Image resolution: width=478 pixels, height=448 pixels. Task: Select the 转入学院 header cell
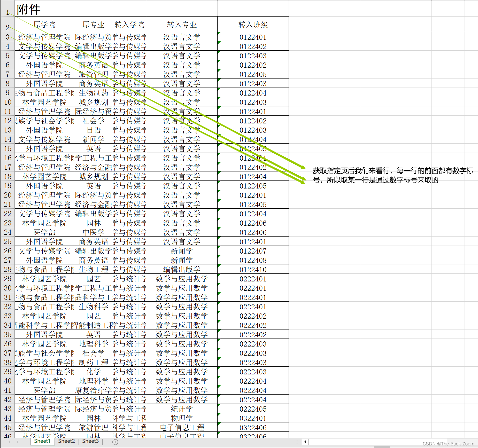[x=129, y=25]
